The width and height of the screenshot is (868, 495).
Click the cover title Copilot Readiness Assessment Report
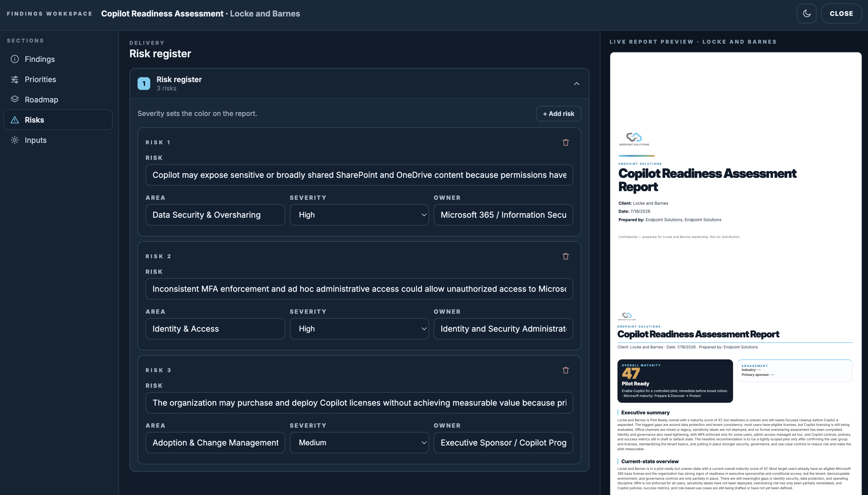[707, 180]
